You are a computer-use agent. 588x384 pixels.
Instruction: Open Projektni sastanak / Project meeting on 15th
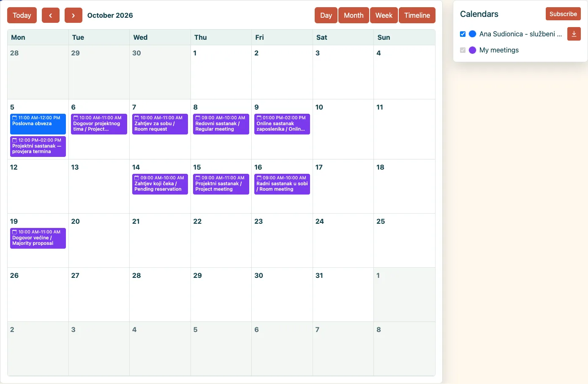click(x=221, y=184)
